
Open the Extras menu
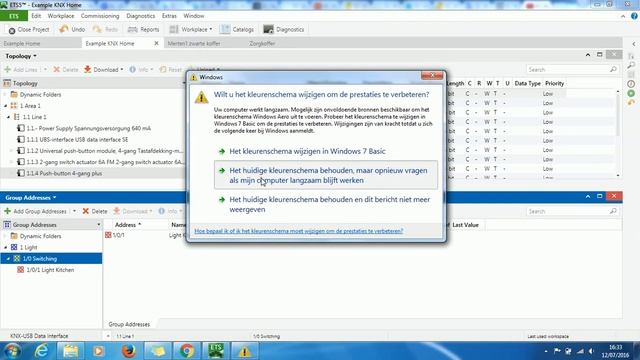coord(169,16)
